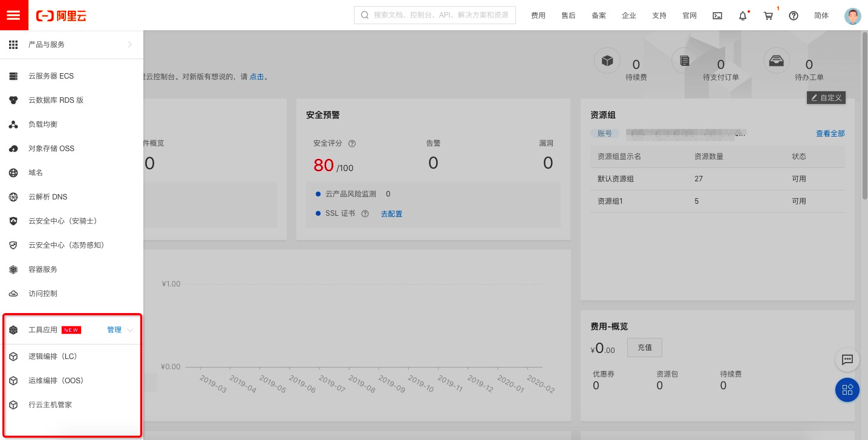Click the 管理 link beside 工具应用
868x440 pixels.
[x=114, y=330]
